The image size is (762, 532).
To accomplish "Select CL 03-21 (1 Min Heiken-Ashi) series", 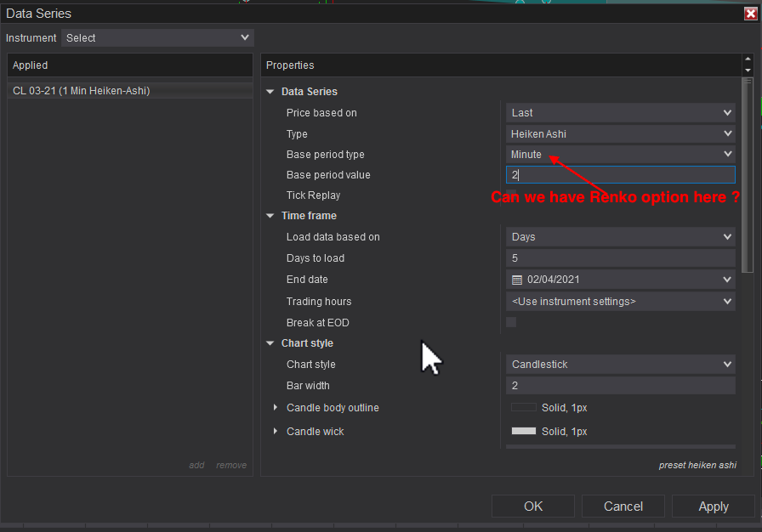I will point(130,91).
